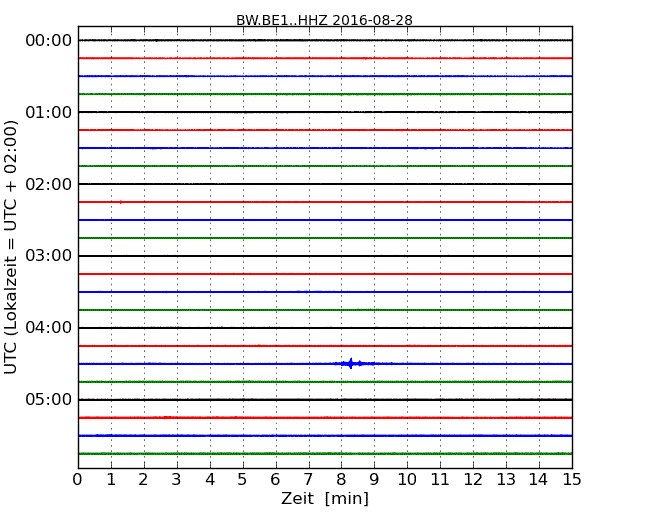Click x-axis tick label 10
650x520 pixels.
tap(407, 480)
